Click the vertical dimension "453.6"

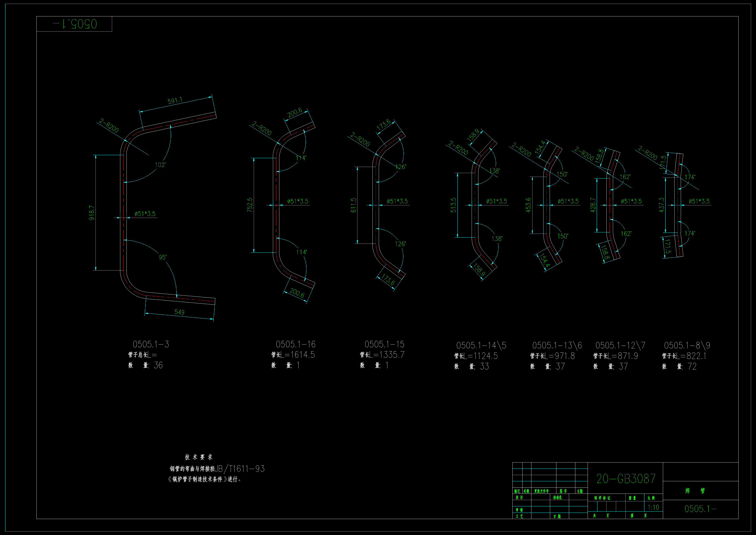point(528,205)
